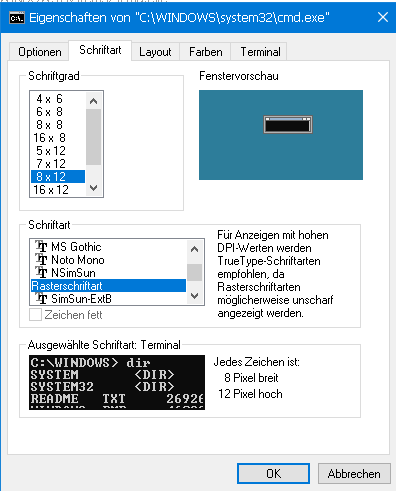Viewport: 396px width, 491px height.
Task: Select font size 16 x 12
Action: tap(51, 190)
